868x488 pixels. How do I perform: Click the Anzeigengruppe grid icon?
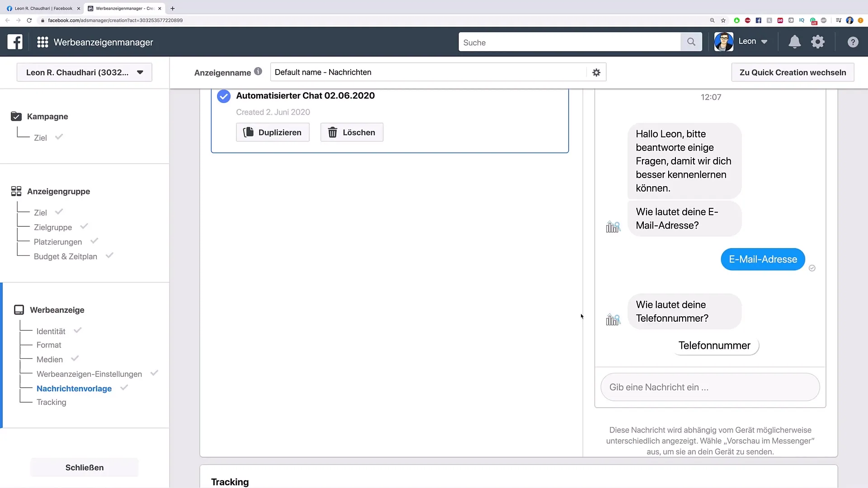coord(16,191)
